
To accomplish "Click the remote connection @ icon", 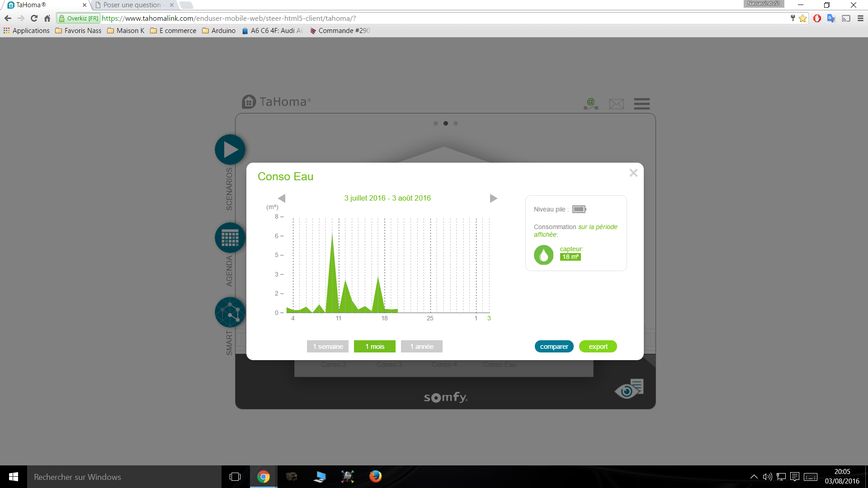I will pos(590,104).
